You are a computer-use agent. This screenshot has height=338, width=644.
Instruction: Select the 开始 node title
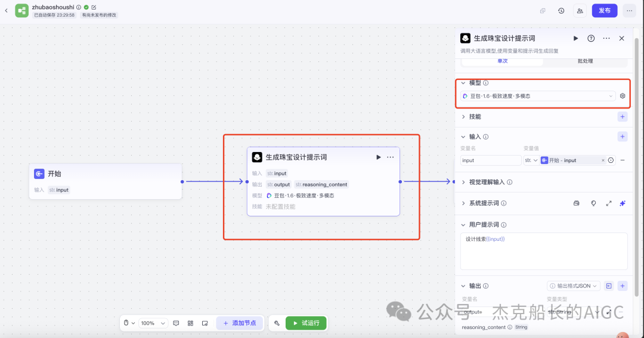click(54, 173)
